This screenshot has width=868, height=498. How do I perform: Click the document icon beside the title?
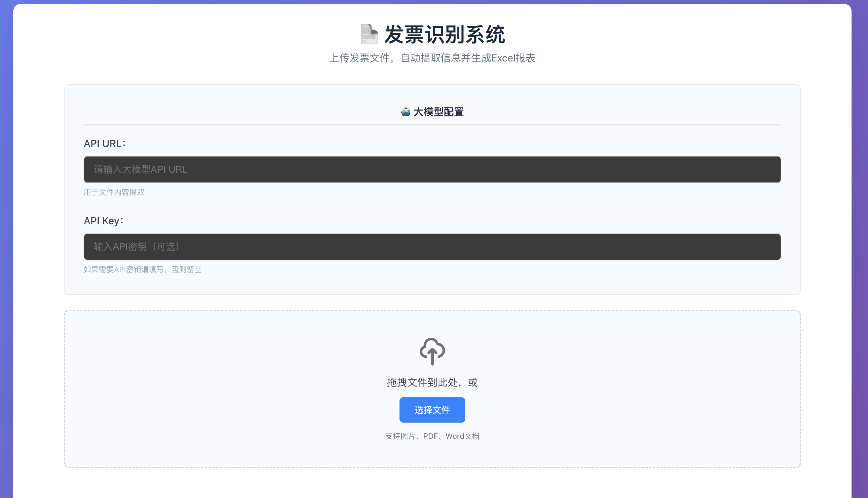369,34
